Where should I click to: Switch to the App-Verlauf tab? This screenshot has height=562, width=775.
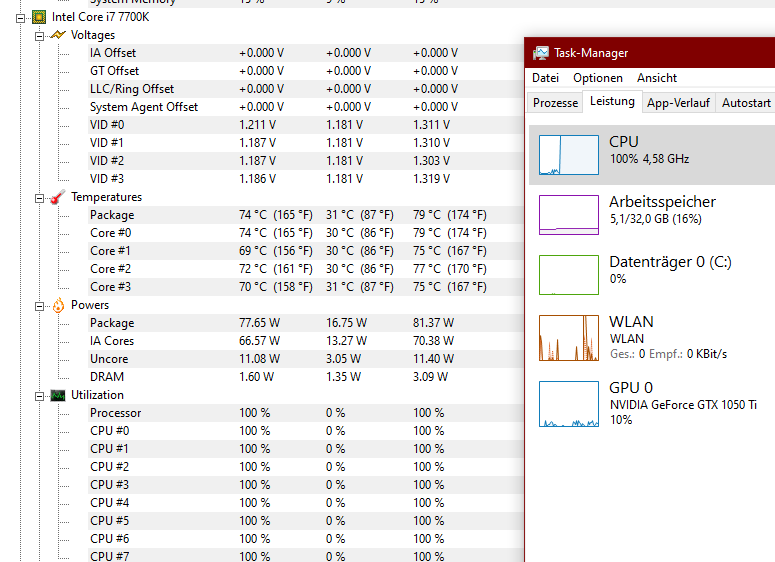point(678,103)
